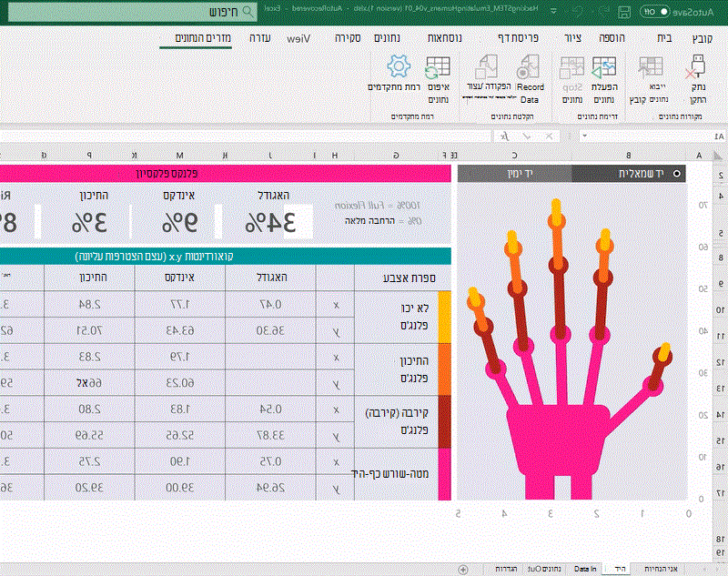
Task: Select the Data Streamer (מזרים הנתונים) tab
Action: tap(203, 38)
